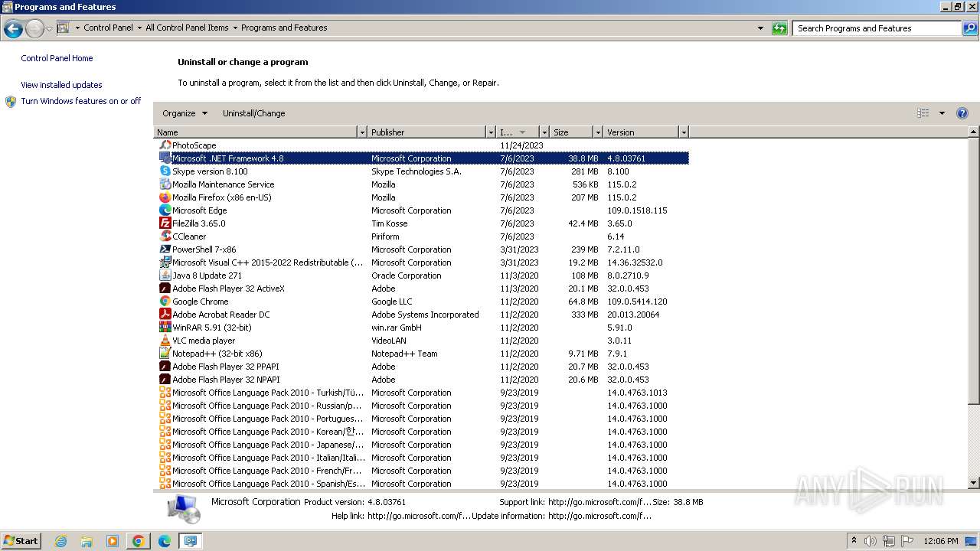This screenshot has height=551, width=980.
Task: Expand the Control Panel breadcrumb arrow
Action: coord(139,28)
